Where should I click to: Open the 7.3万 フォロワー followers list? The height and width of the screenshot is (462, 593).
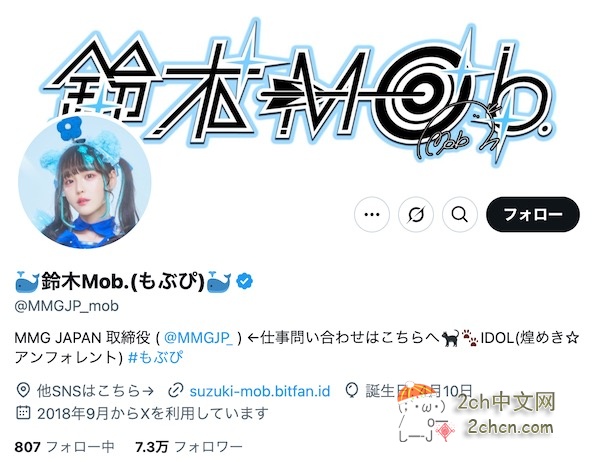pos(189,447)
